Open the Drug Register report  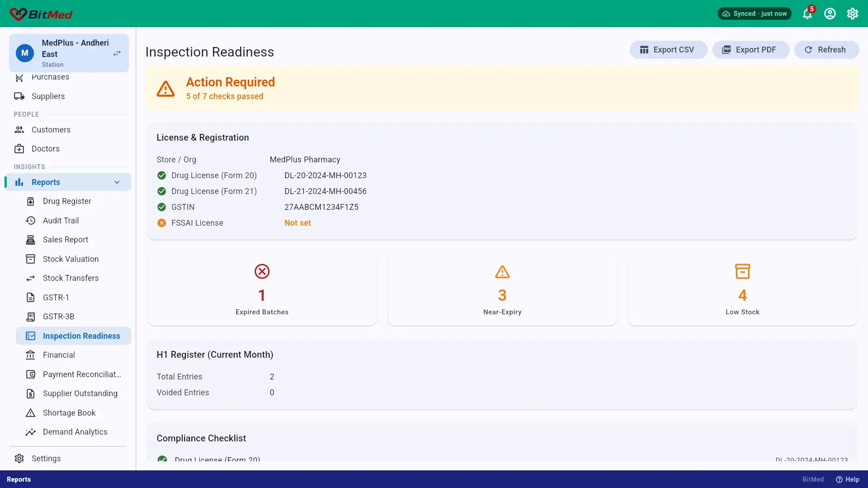(x=73, y=201)
